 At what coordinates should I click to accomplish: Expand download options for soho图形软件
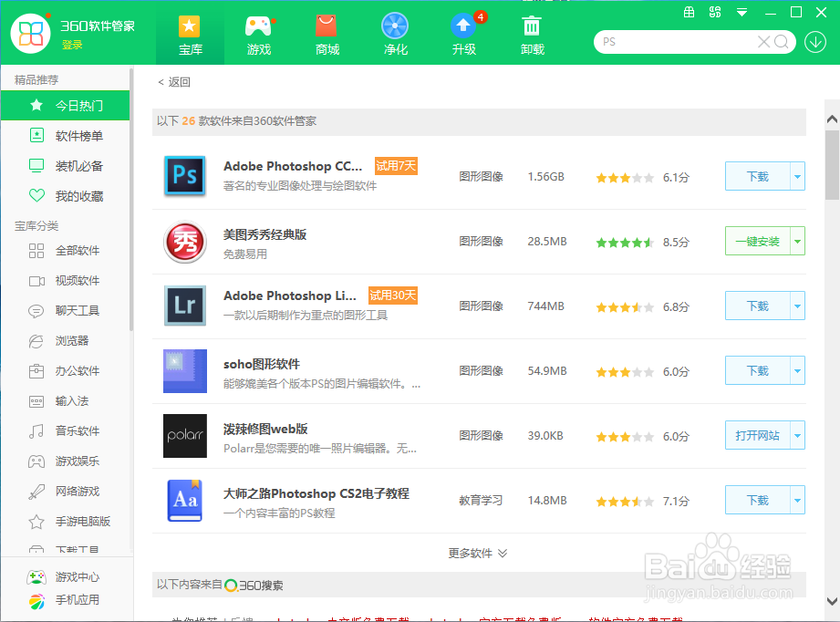point(798,370)
